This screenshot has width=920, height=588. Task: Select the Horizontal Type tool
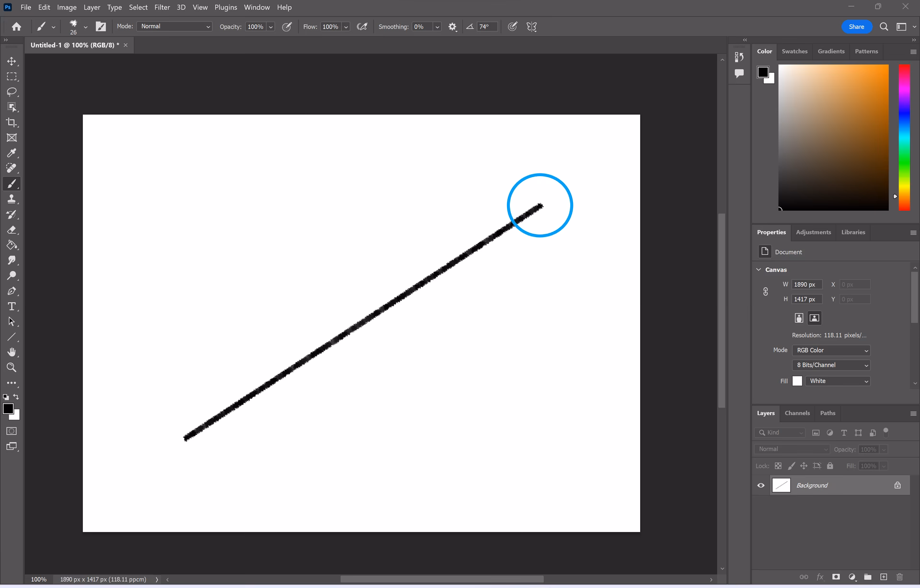12,306
